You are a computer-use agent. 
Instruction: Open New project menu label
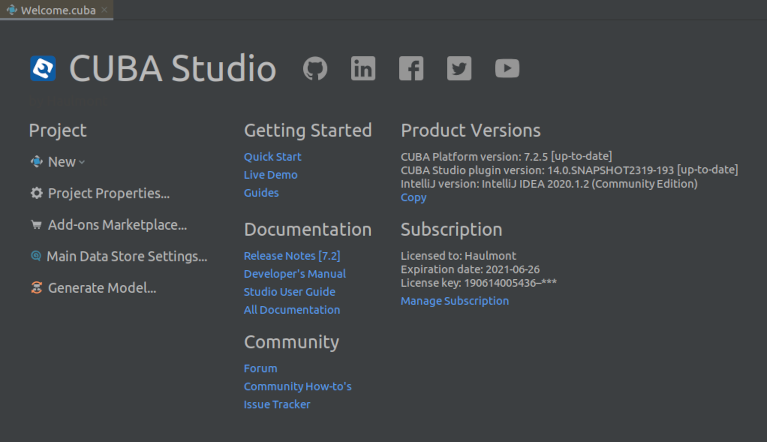[62, 162]
